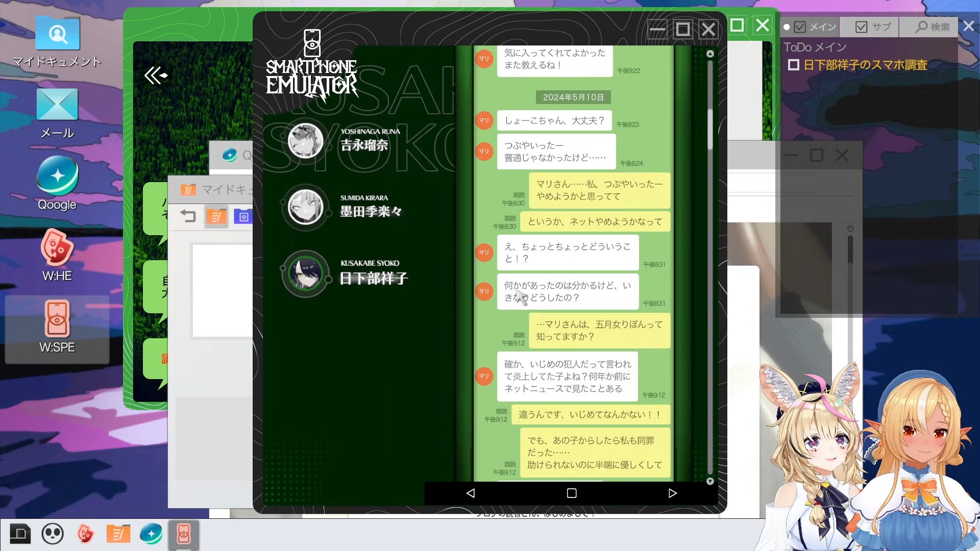This screenshot has height=551, width=980.
Task: Tap the phone home square button
Action: 572,493
